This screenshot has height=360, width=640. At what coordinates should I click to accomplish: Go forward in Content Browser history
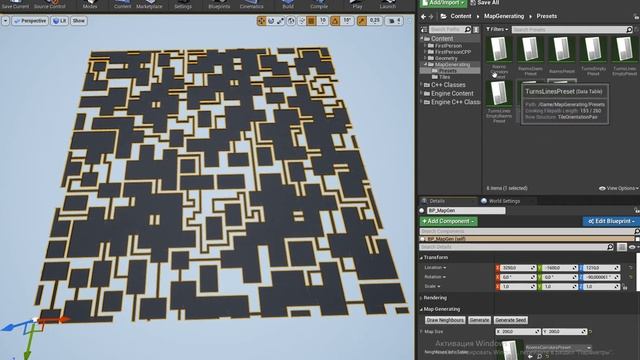tap(431, 16)
